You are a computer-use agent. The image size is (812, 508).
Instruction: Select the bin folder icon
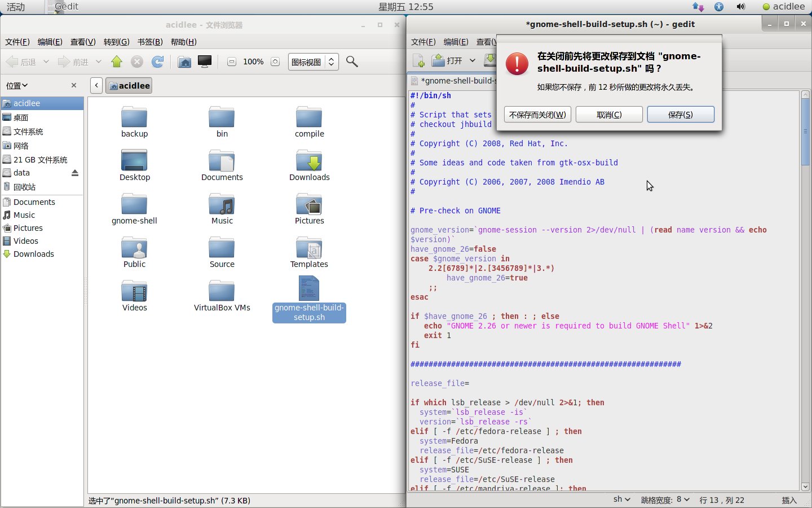(222, 122)
